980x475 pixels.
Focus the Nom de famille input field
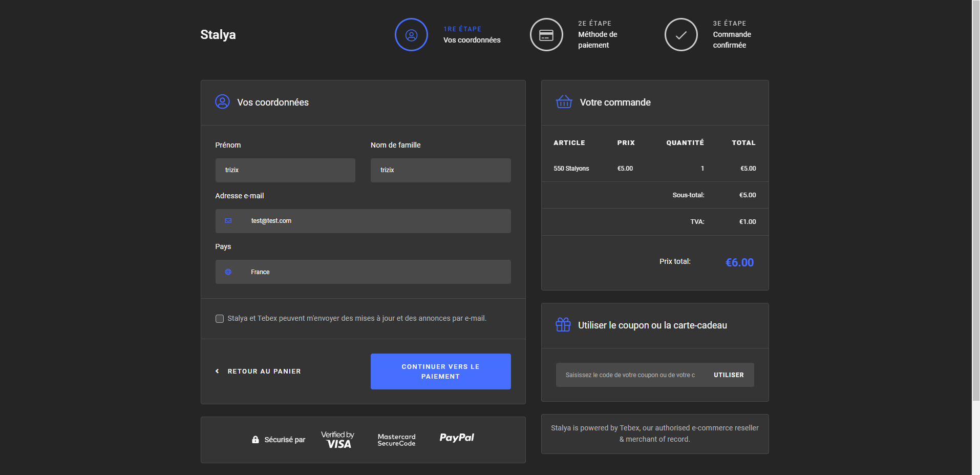tap(441, 170)
